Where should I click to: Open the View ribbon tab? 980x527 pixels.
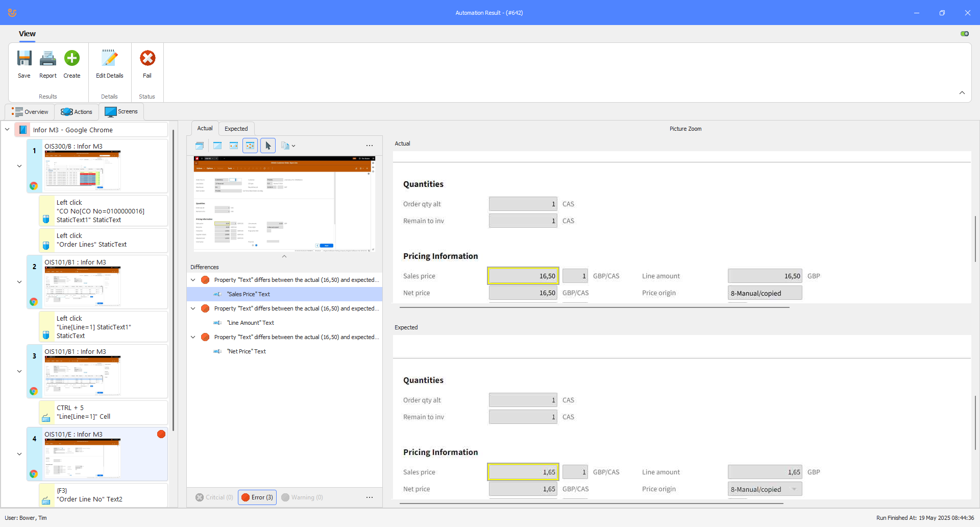[x=27, y=34]
